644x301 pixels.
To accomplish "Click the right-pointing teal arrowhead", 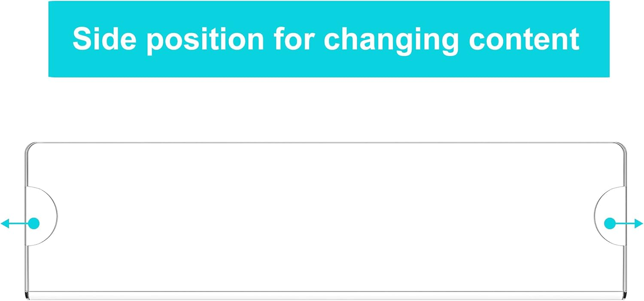I will 638,223.
